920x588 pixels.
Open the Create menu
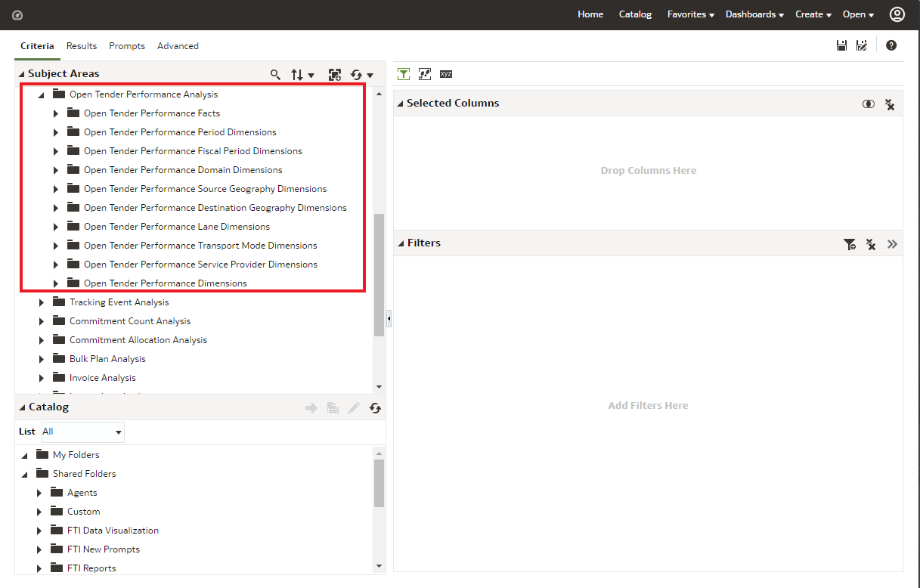[813, 14]
